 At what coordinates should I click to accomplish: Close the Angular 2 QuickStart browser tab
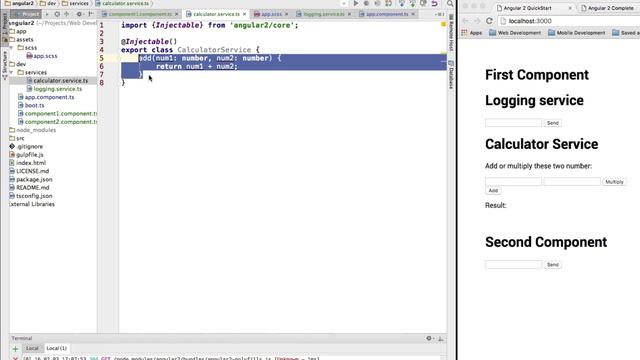570,8
